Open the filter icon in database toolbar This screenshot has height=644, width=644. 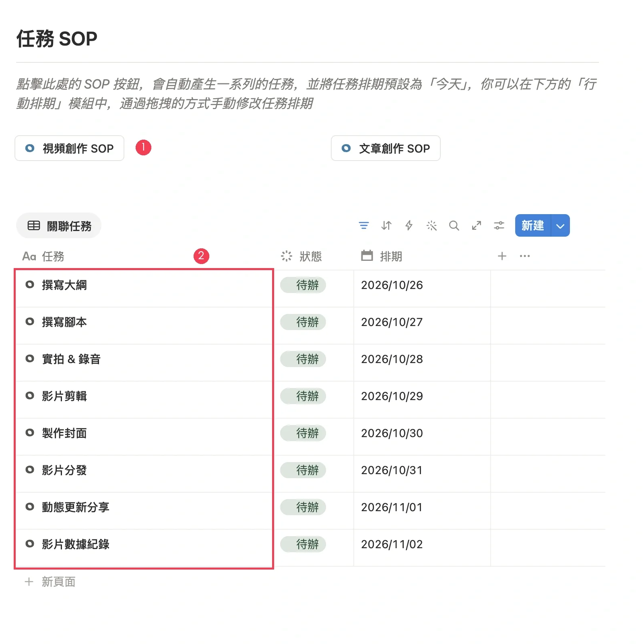[x=363, y=225]
